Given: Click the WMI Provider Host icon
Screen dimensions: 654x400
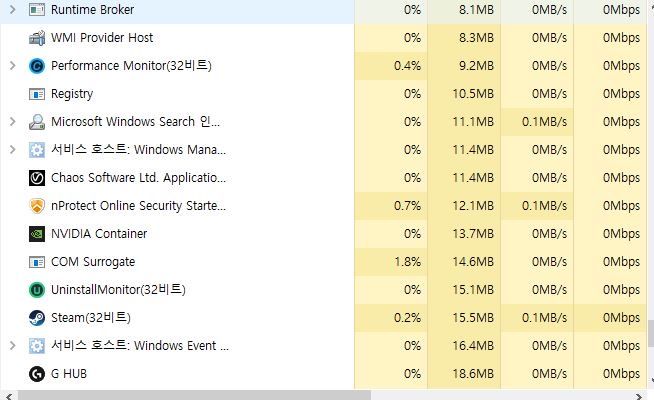Looking at the screenshot, I should (37, 38).
